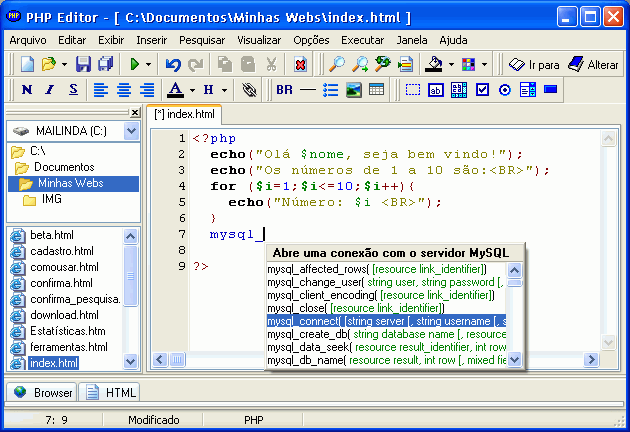The width and height of the screenshot is (630, 432).
Task: Open the Inserir menu
Action: coord(151,40)
